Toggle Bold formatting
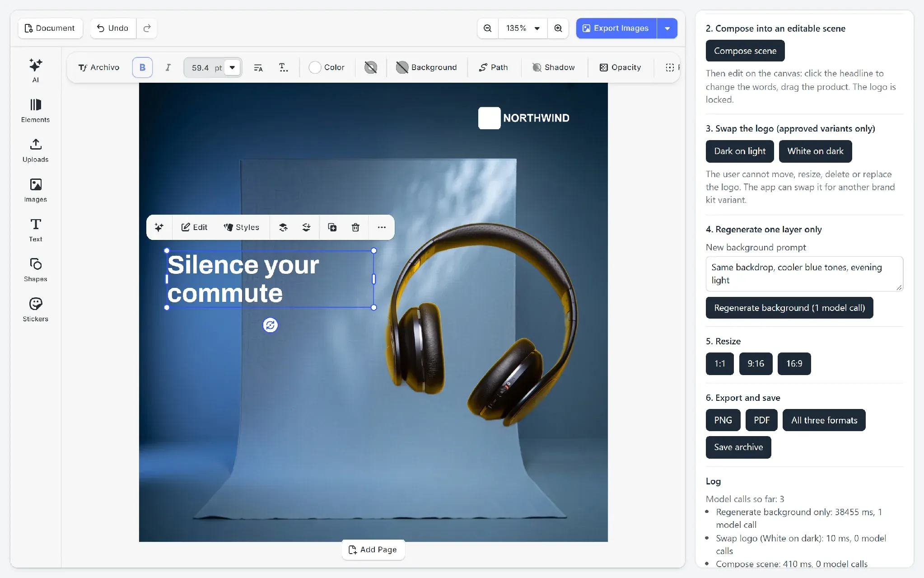924x578 pixels. click(142, 67)
